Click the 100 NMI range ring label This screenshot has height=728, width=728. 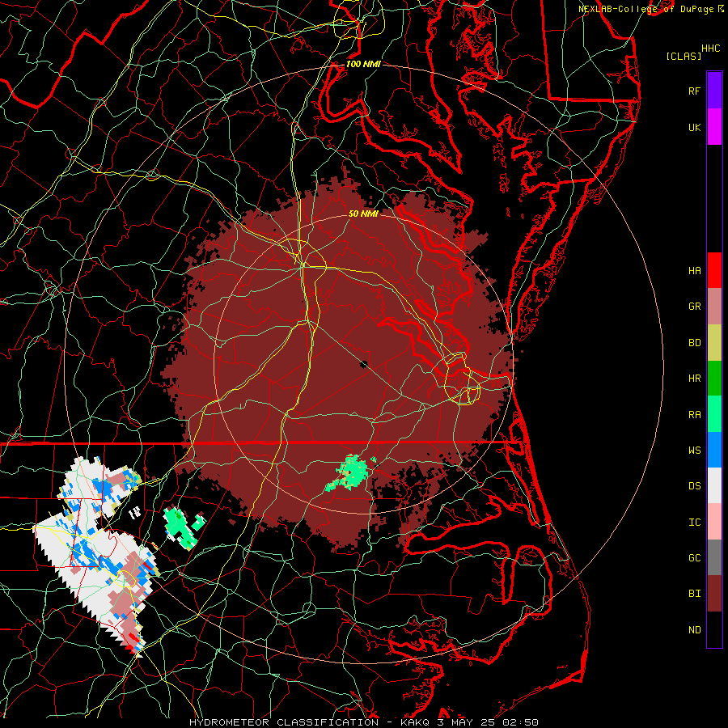(x=363, y=64)
